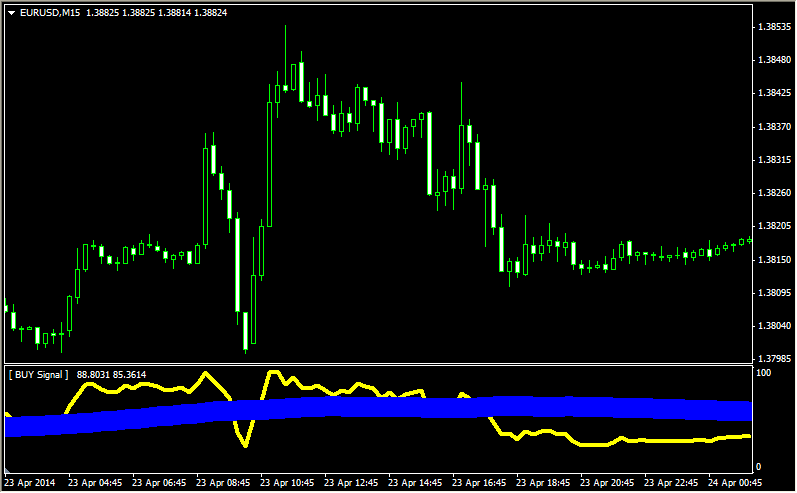797x493 pixels.
Task: Click the 24 Apr 00:45 time label
Action: click(735, 483)
